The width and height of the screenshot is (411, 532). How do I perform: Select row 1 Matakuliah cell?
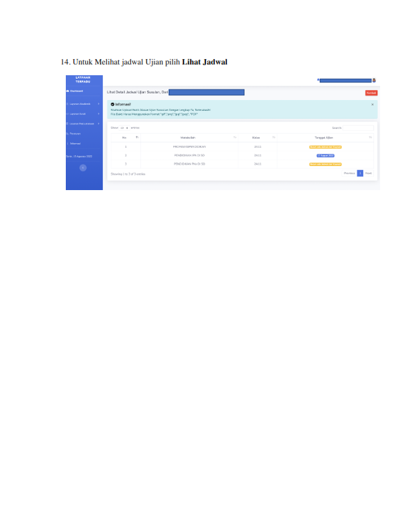coord(189,147)
